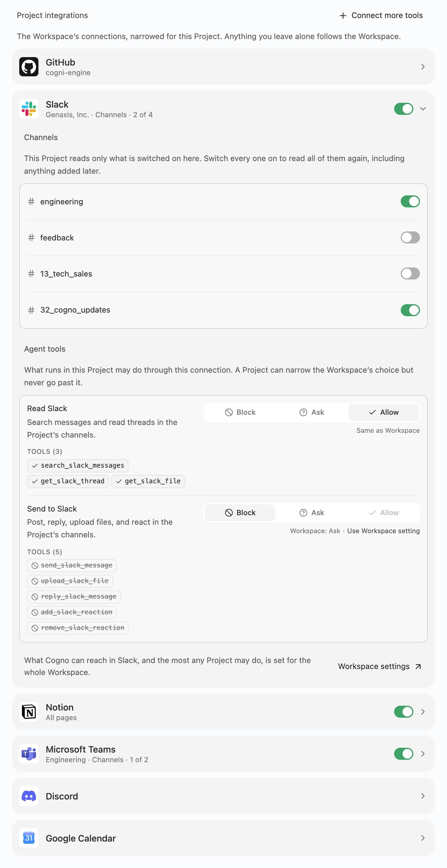Select Allow for Read Slack

pos(383,412)
